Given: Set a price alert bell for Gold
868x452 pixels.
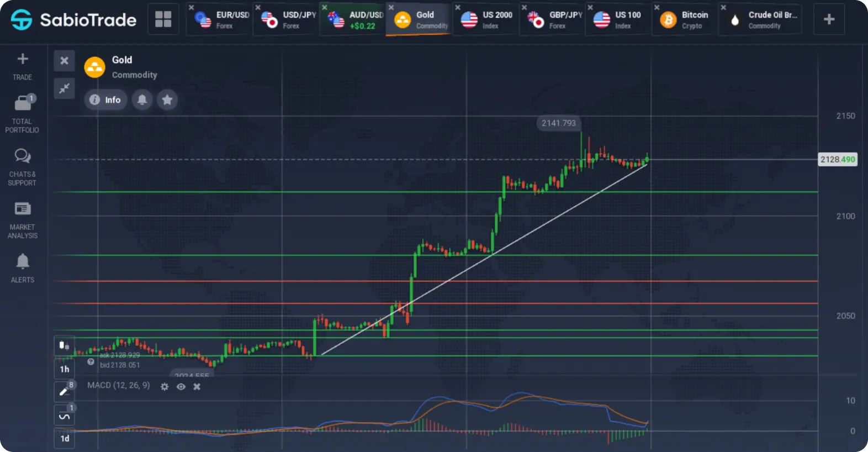Looking at the screenshot, I should 142,99.
